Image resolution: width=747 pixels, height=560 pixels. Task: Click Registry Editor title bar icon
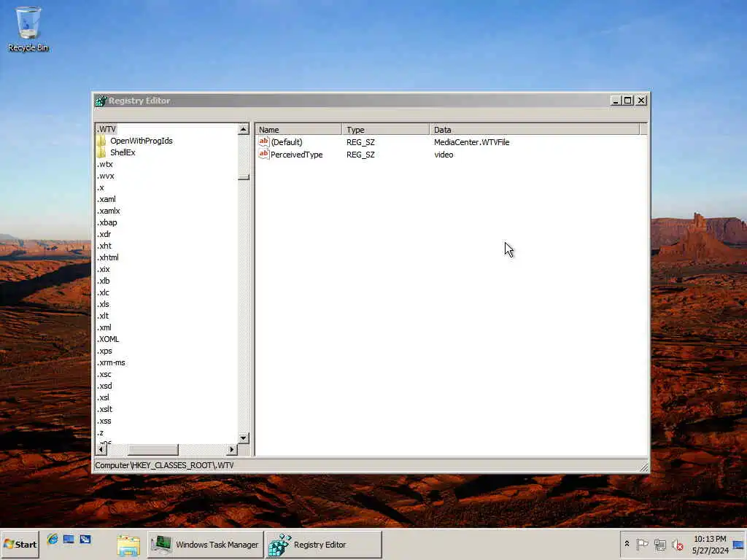point(101,101)
